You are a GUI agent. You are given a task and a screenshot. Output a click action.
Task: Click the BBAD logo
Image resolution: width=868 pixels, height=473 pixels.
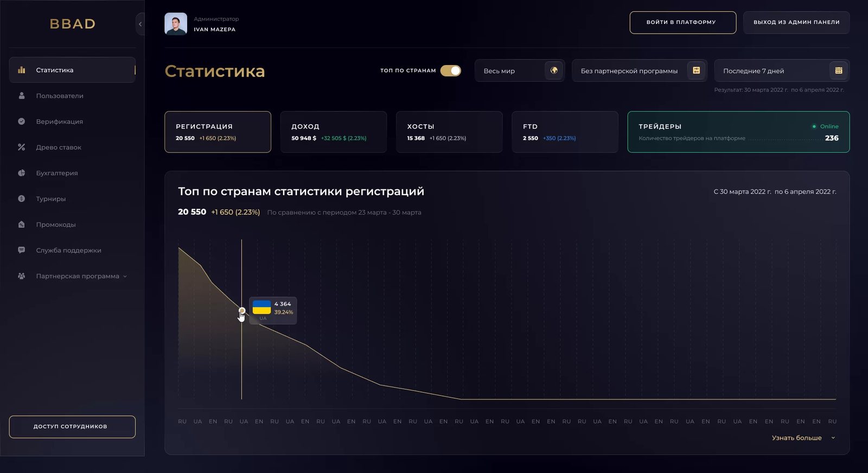click(x=73, y=24)
